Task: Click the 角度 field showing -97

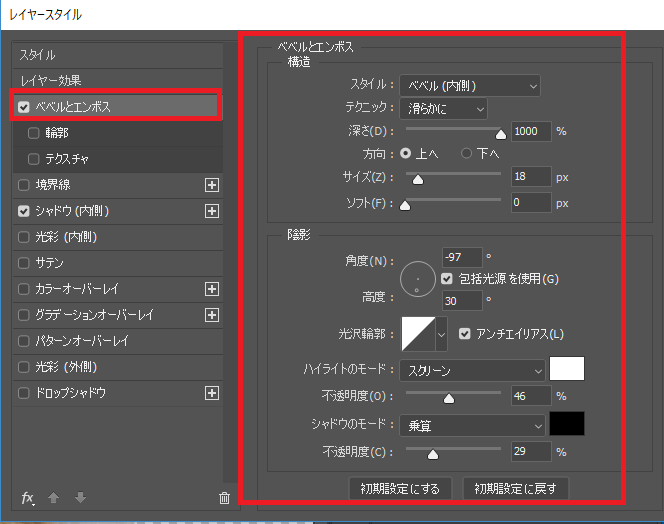Action: point(462,257)
